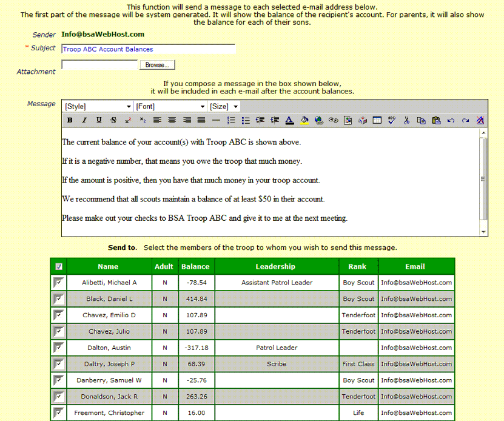Decrease the paragraph indent
Screen dimensions: 504x421
260,121
